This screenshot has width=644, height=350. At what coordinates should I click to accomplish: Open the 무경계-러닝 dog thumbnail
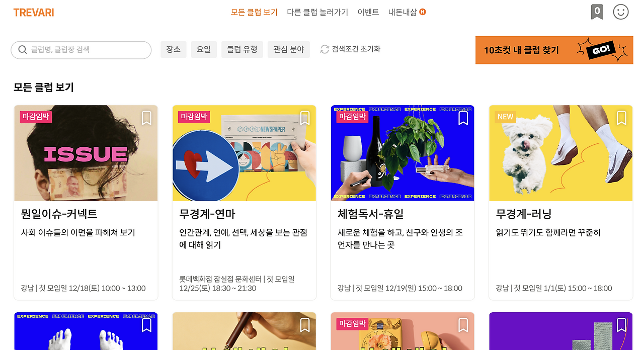coord(560,153)
